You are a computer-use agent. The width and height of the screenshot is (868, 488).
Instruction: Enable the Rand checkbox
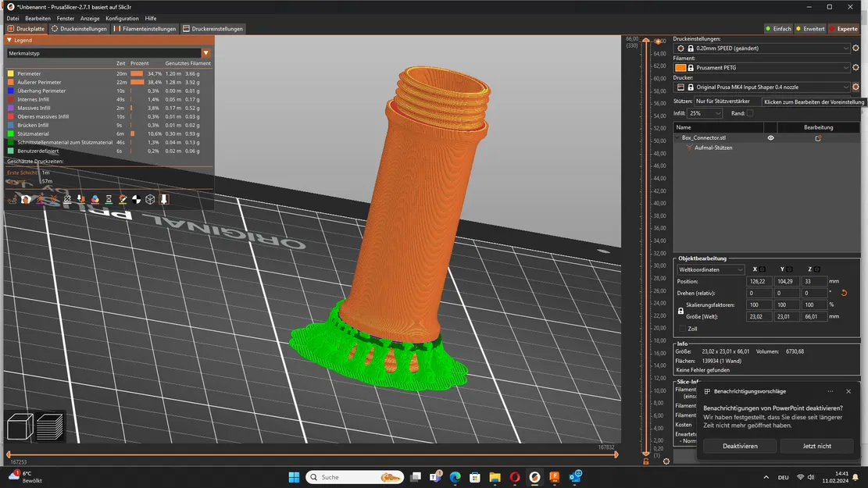coord(750,113)
